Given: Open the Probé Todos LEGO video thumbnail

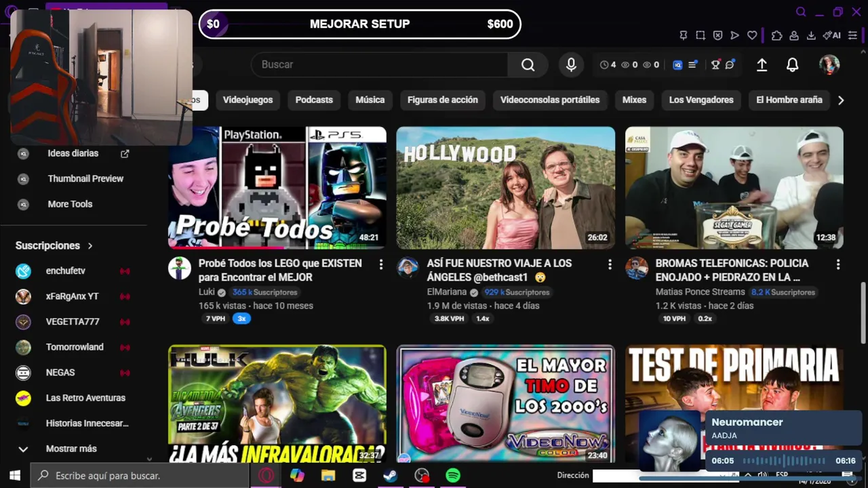Looking at the screenshot, I should (277, 188).
